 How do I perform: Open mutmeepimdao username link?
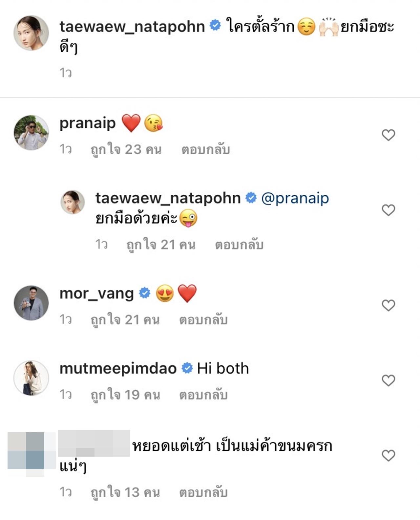tap(118, 368)
